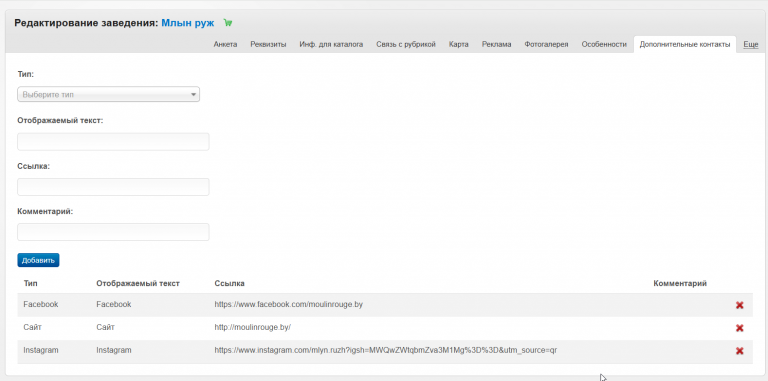This screenshot has width=768, height=381.
Task: Click the Тип column header
Action: pyautogui.click(x=30, y=284)
